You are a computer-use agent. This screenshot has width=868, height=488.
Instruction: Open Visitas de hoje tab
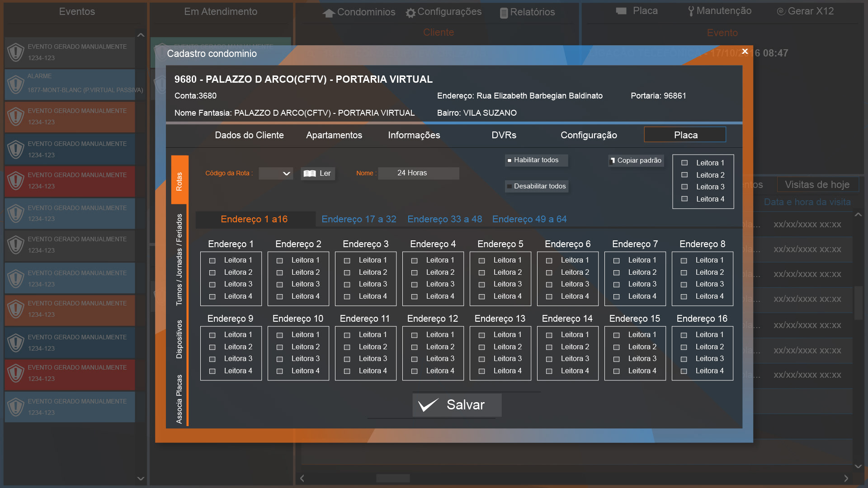pyautogui.click(x=817, y=184)
